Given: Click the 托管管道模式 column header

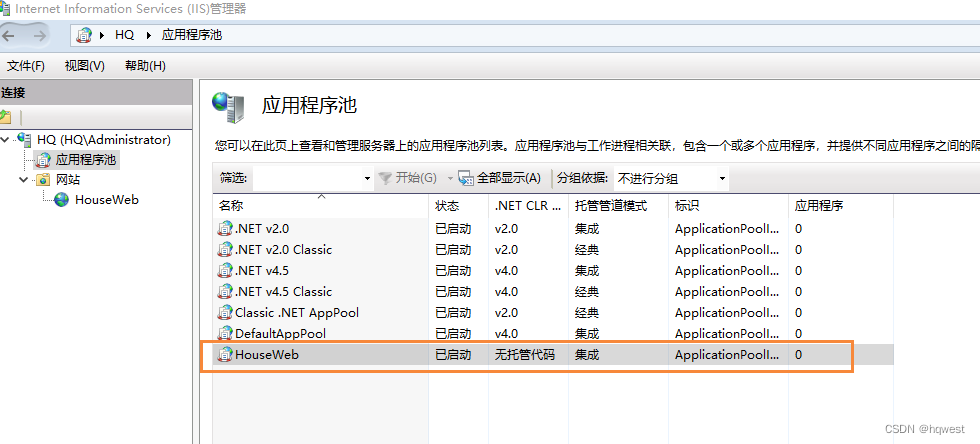Looking at the screenshot, I should (x=618, y=206).
